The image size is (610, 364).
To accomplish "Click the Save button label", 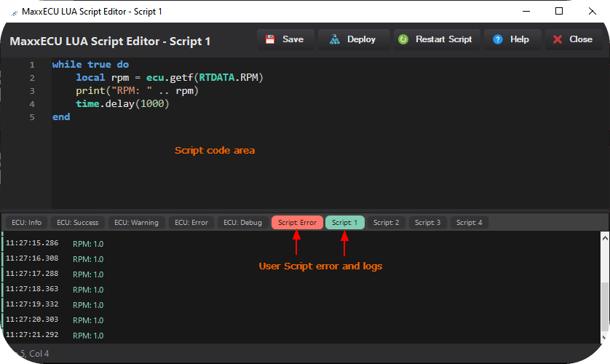I will point(293,39).
